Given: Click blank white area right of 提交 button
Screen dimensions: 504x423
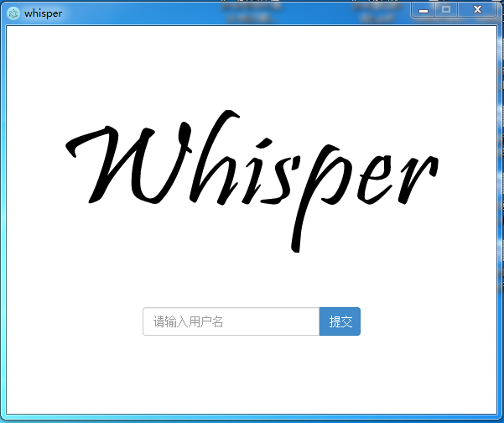Looking at the screenshot, I should (x=428, y=321).
